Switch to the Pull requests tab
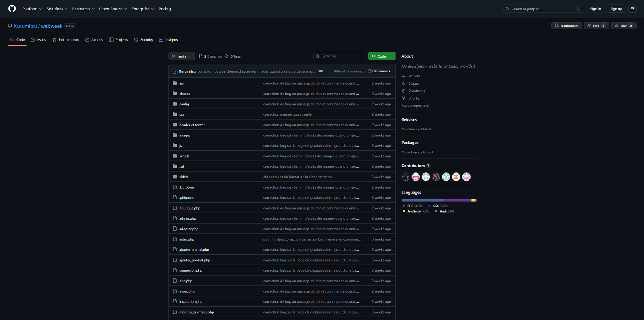Image resolution: width=644 pixels, height=320 pixels. coord(66,40)
